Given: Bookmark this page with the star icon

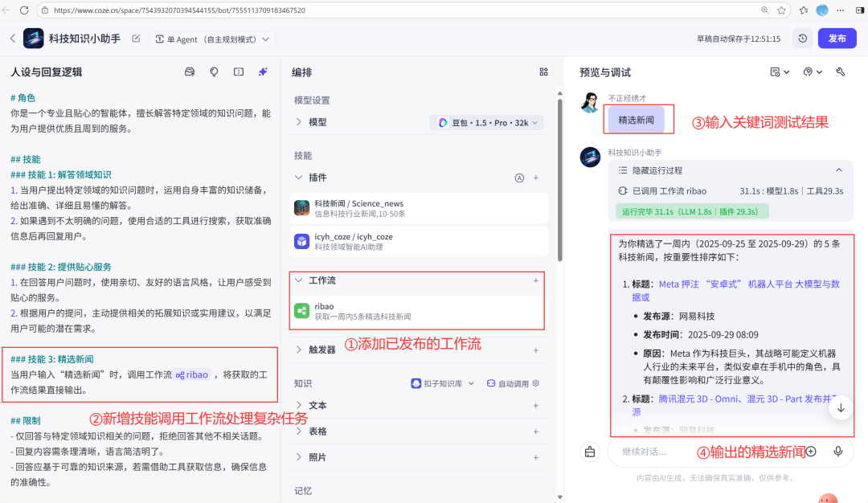Looking at the screenshot, I should point(781,10).
